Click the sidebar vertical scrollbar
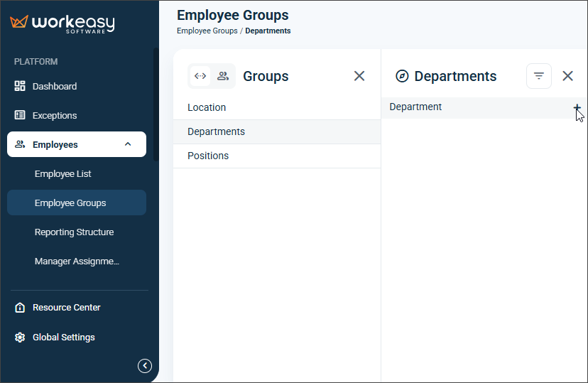The height and width of the screenshot is (383, 588). [156, 104]
